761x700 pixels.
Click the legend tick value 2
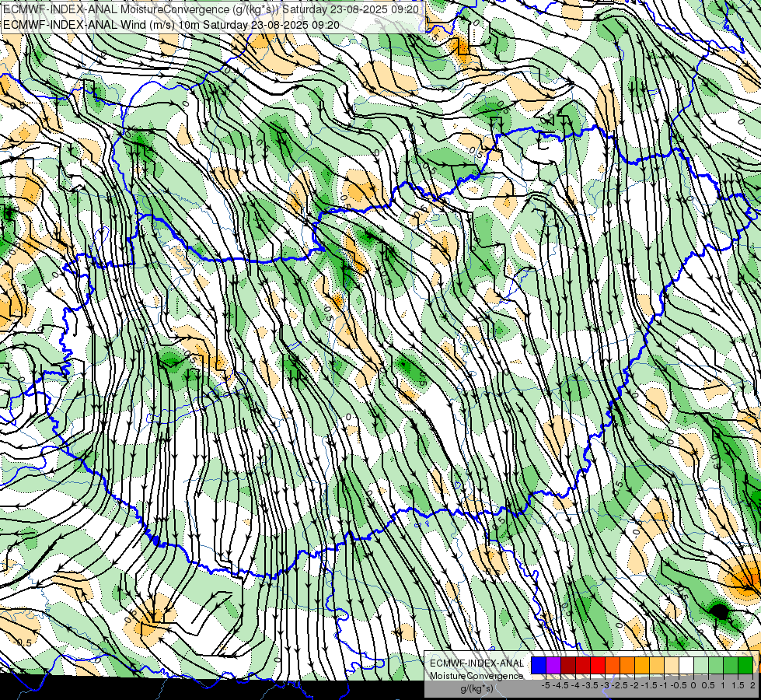[x=752, y=685]
